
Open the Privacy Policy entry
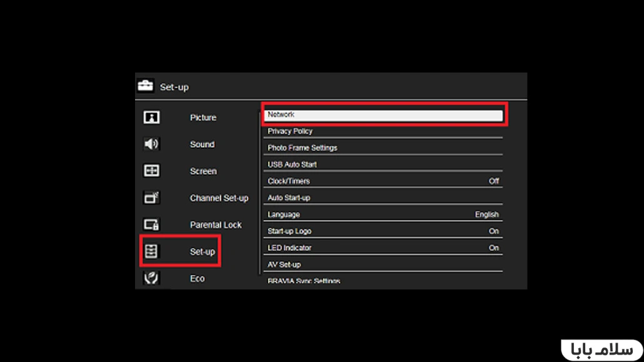click(383, 131)
